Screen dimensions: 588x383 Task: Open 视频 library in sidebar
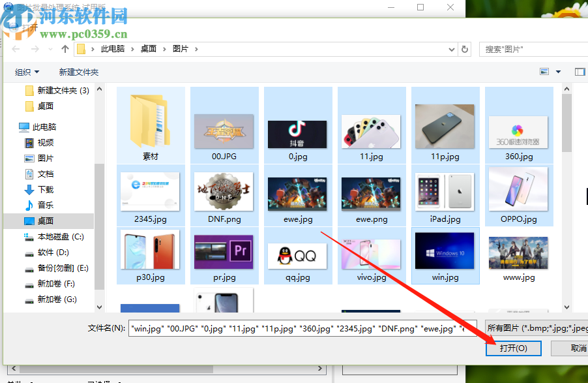pos(39,143)
